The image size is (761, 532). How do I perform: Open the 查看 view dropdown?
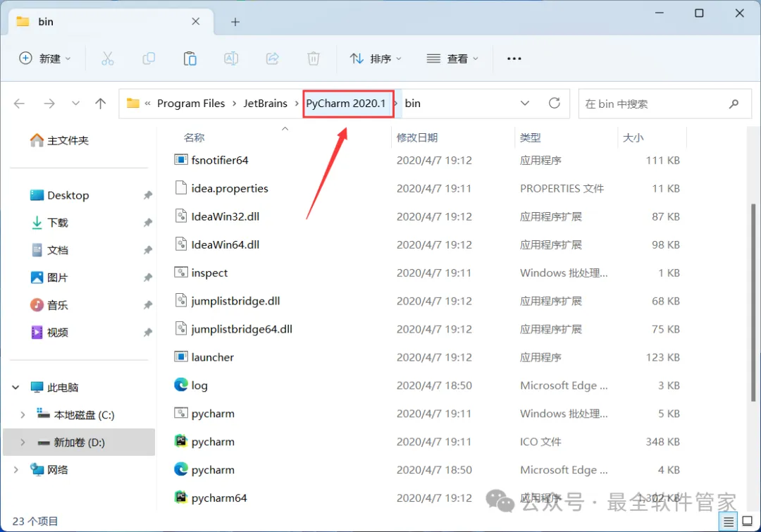coord(452,58)
